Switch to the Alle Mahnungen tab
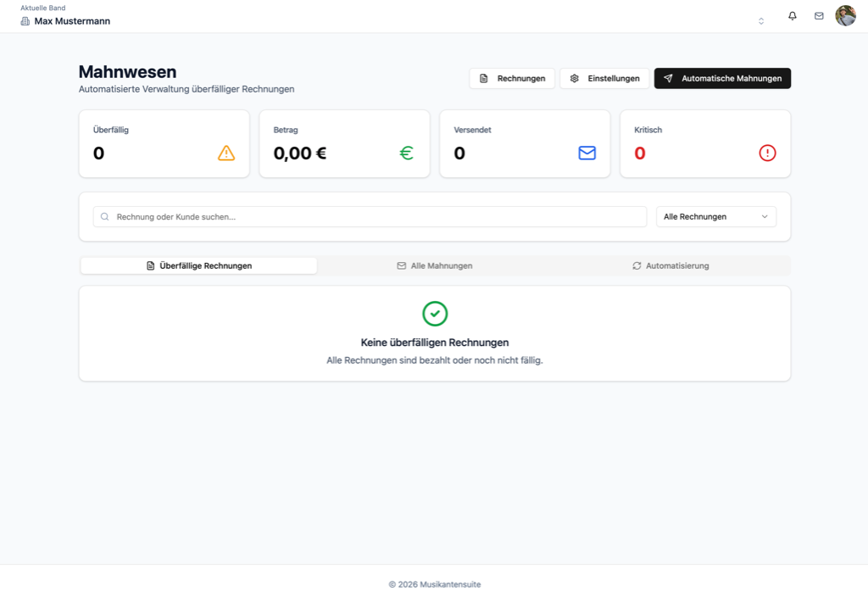Viewport: 868px width, 602px height. [x=435, y=266]
